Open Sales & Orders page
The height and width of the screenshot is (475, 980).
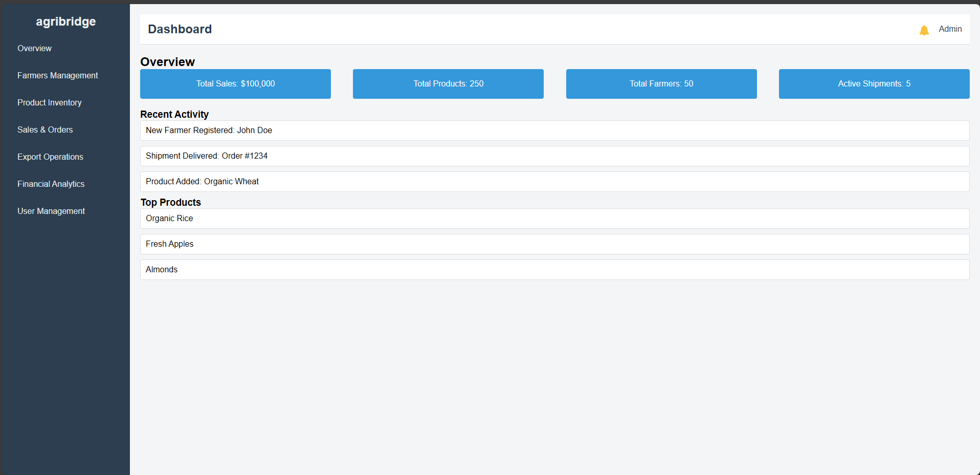[x=45, y=129]
